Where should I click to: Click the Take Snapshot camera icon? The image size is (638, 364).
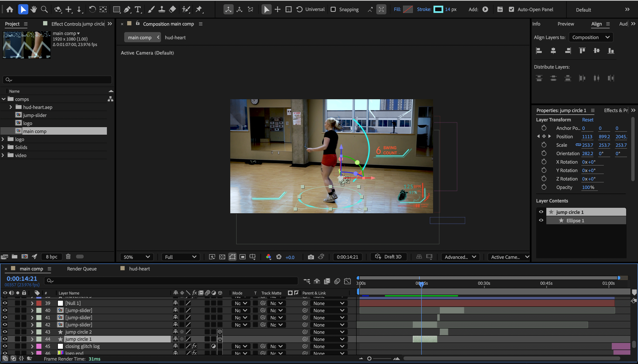[311, 257]
